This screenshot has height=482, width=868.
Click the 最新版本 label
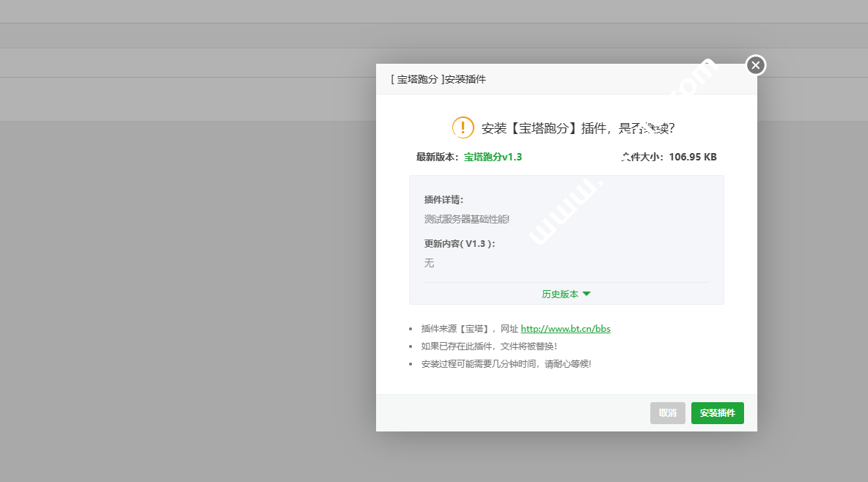click(437, 156)
